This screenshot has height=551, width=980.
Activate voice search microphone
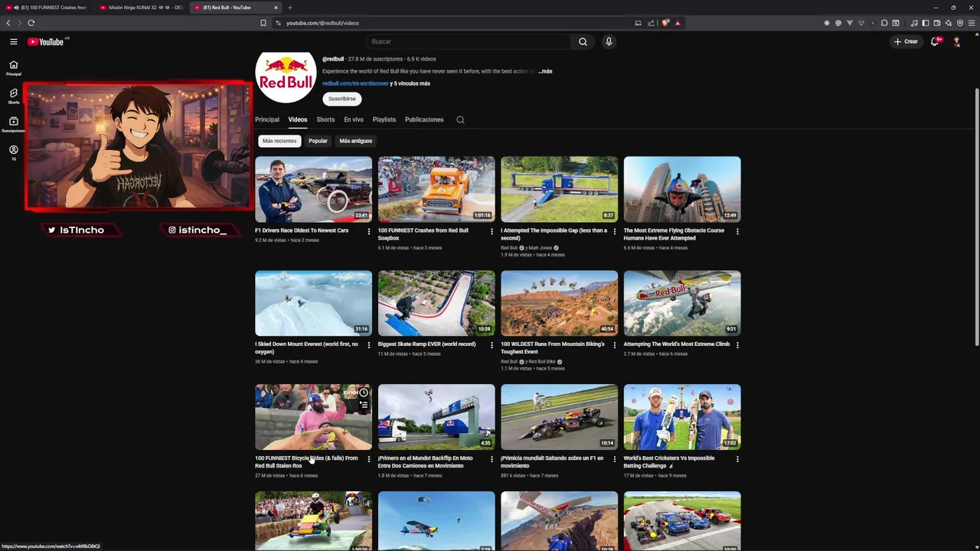[x=609, y=41]
